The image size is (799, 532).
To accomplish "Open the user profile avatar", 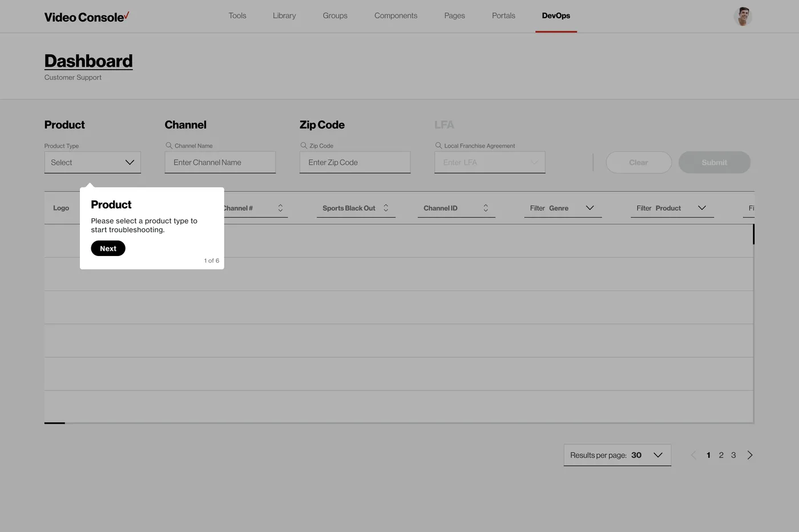I will 742,17.
